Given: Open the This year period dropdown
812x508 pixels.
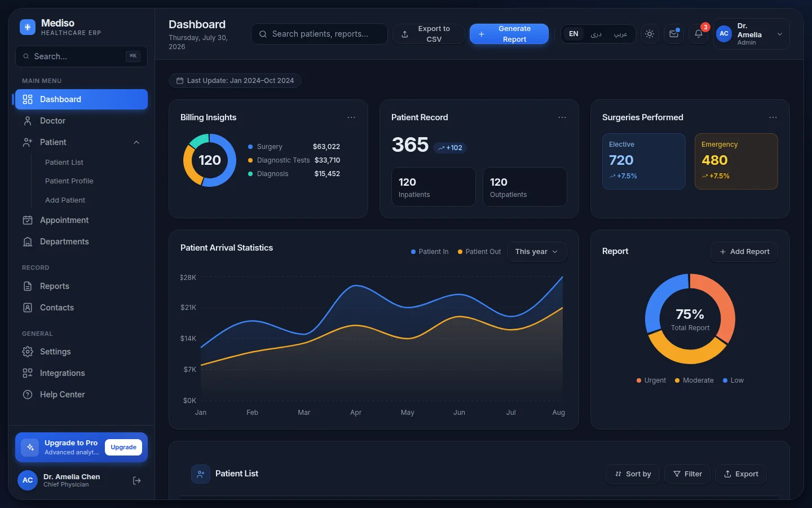Looking at the screenshot, I should point(537,252).
